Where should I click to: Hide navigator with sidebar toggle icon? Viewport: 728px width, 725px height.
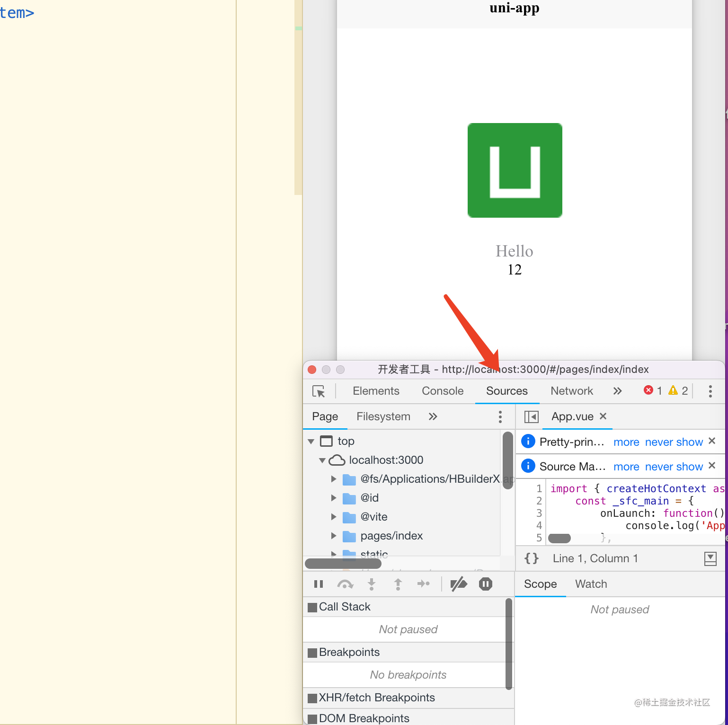[532, 417]
